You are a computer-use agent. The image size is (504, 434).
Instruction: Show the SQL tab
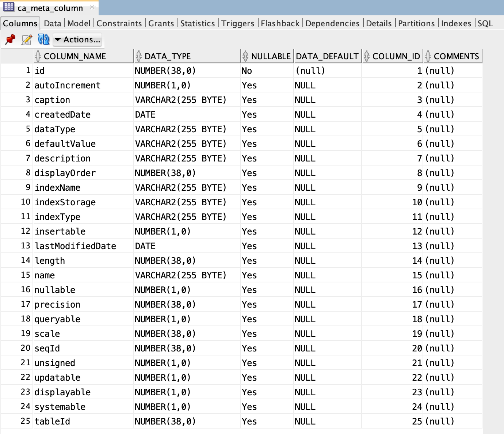[x=485, y=23]
